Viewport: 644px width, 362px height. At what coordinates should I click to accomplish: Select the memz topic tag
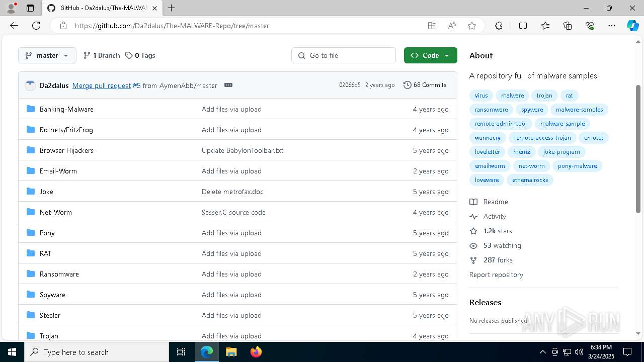pyautogui.click(x=522, y=152)
